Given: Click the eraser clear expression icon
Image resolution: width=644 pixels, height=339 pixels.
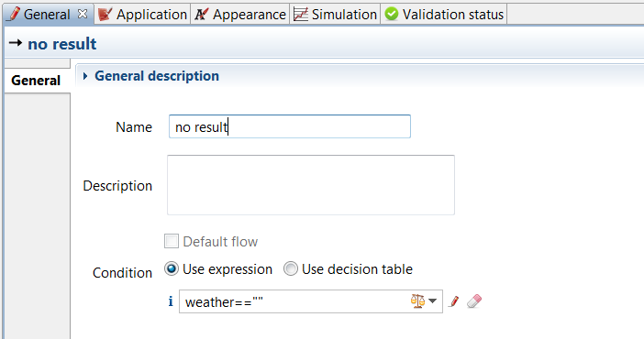Looking at the screenshot, I should tap(474, 301).
